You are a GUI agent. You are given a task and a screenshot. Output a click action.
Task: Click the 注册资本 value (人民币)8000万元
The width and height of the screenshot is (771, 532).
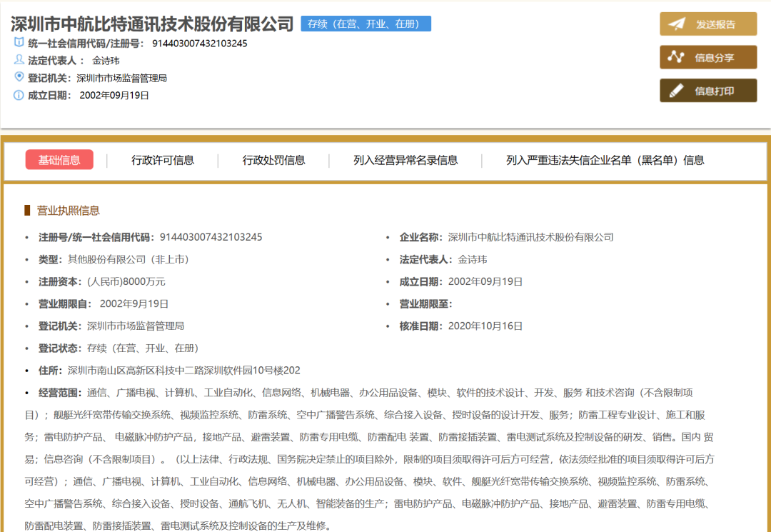click(126, 282)
